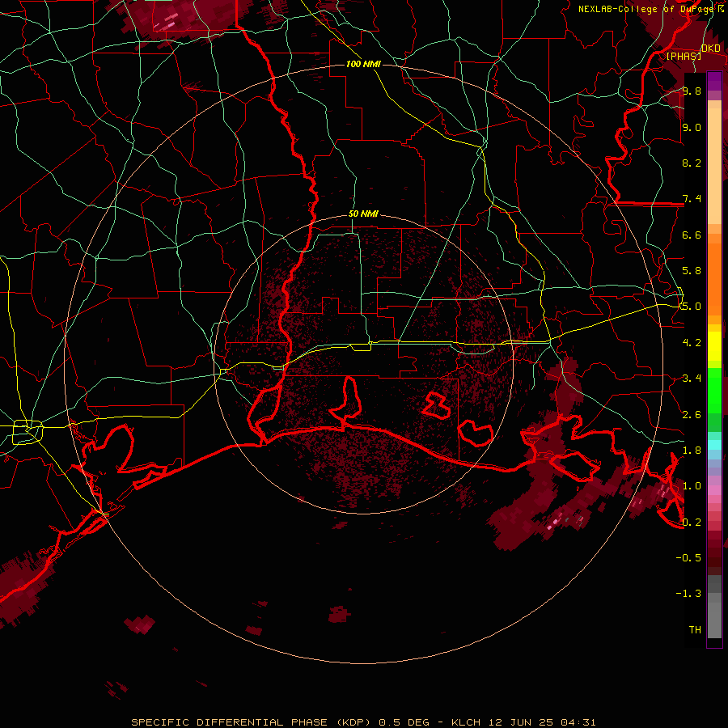Click the TH threshold label
The width and height of the screenshot is (728, 728).
(695, 629)
